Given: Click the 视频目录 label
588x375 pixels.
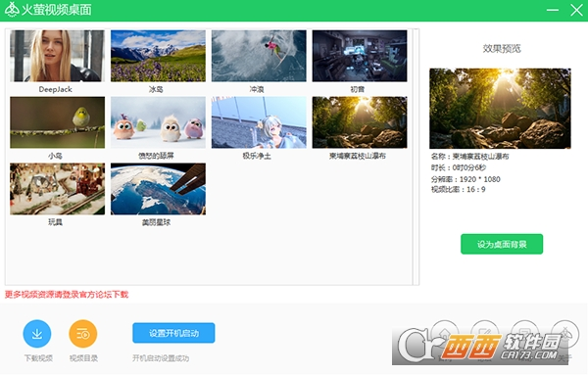Looking at the screenshot, I should (83, 358).
